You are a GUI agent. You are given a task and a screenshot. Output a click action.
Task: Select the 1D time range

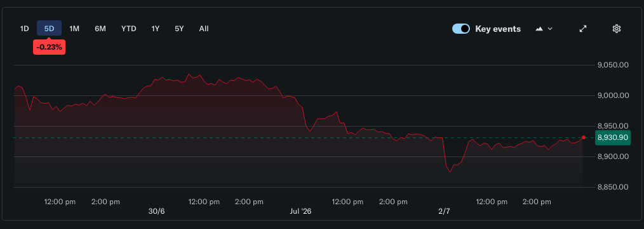point(25,29)
